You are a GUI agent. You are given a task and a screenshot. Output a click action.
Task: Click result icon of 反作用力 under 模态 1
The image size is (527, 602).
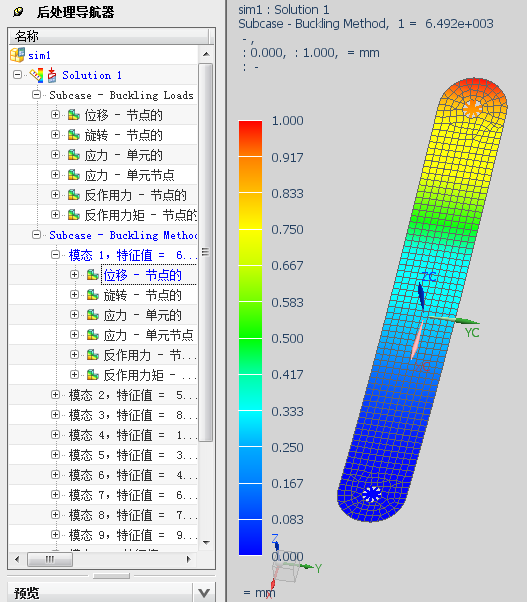coord(93,355)
